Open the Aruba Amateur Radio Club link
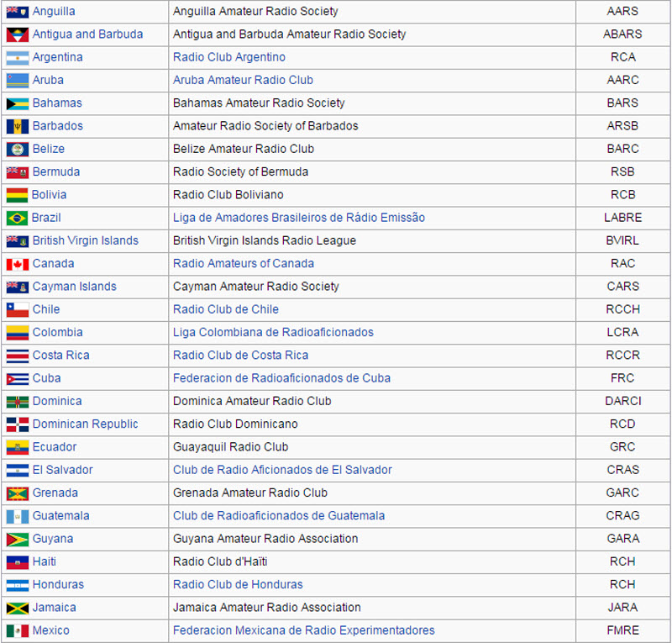The height and width of the screenshot is (643, 672). (x=243, y=80)
